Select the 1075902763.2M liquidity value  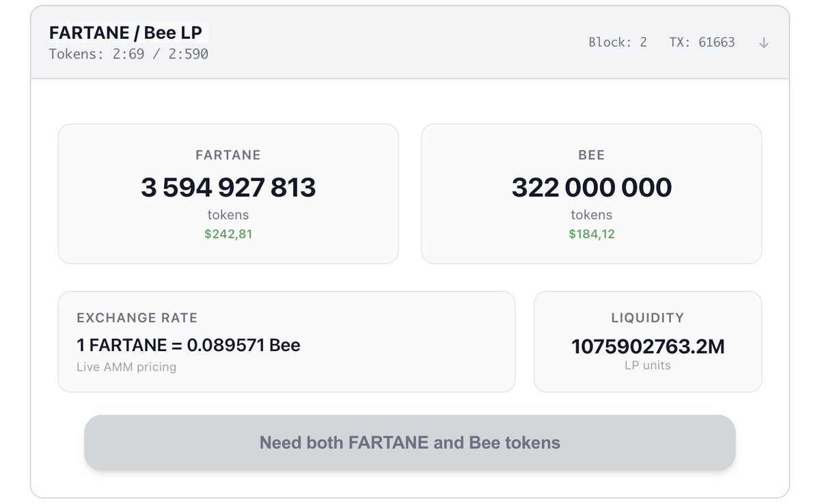tap(648, 346)
